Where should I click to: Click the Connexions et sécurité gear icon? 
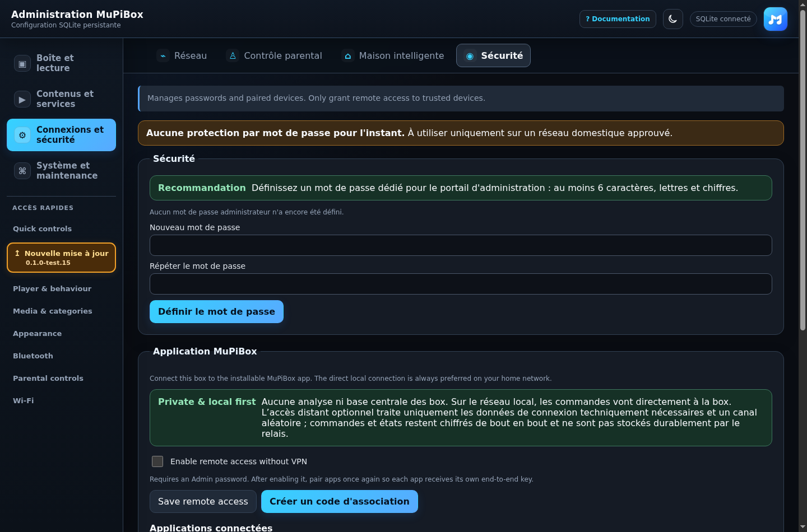[22, 135]
